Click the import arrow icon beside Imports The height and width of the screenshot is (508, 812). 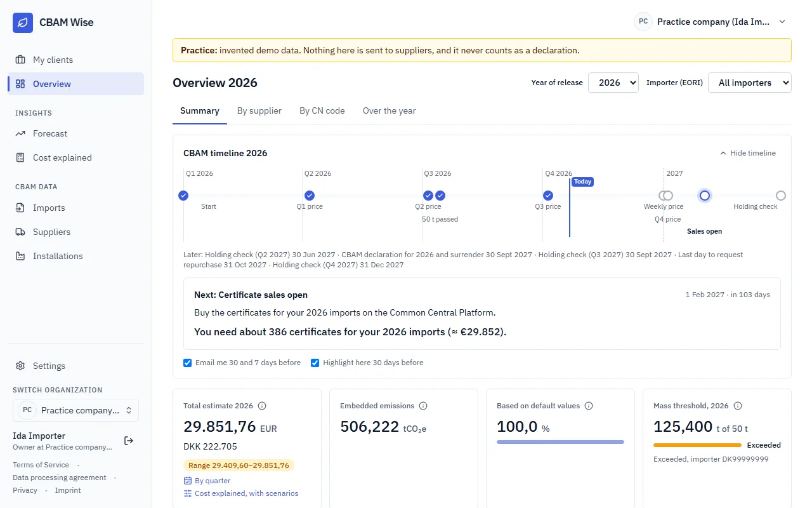[x=20, y=208]
